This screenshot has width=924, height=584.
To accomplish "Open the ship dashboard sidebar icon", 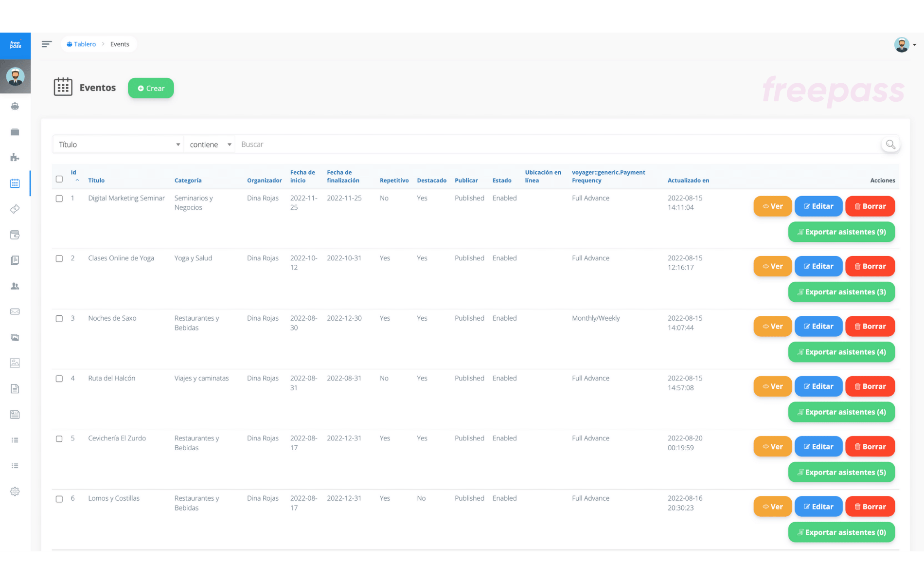I will 15,106.
